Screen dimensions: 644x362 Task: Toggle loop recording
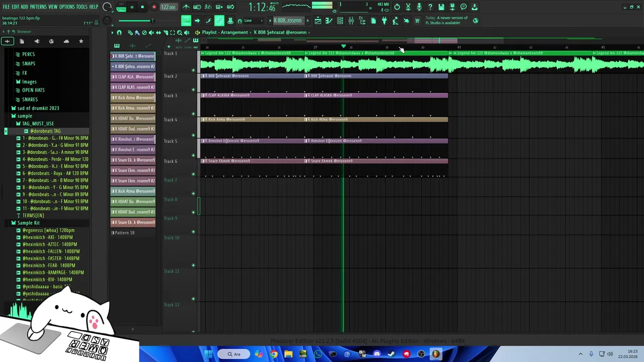tap(230, 7)
